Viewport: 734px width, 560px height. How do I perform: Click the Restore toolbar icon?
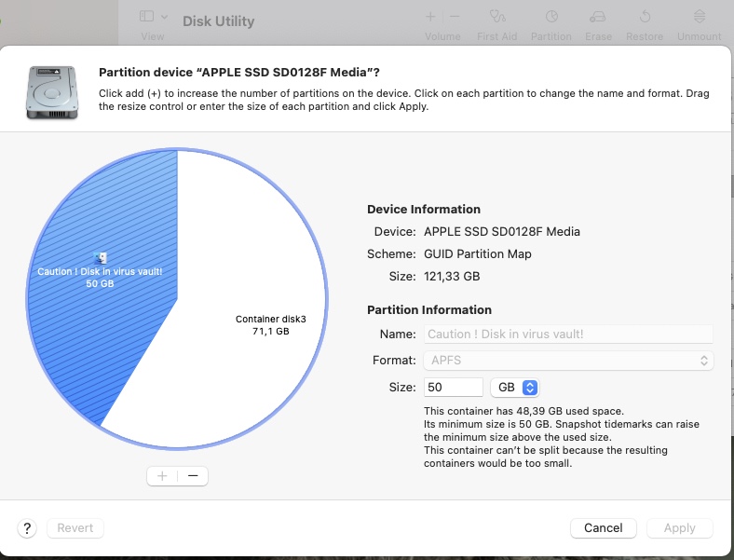pyautogui.click(x=645, y=17)
